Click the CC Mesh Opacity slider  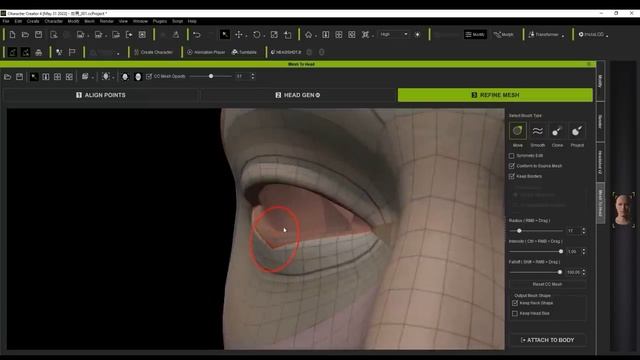click(x=211, y=76)
